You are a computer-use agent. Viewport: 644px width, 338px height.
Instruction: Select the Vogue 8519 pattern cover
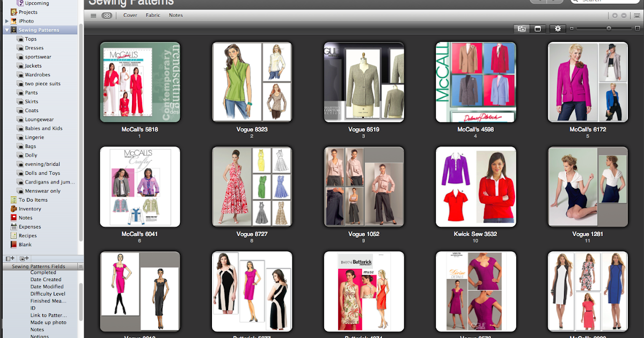tap(364, 82)
